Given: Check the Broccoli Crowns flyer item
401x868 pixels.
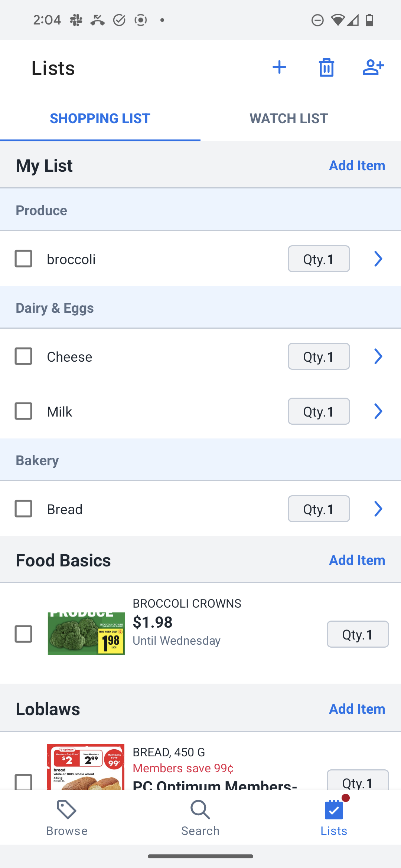Looking at the screenshot, I should 23,634.
